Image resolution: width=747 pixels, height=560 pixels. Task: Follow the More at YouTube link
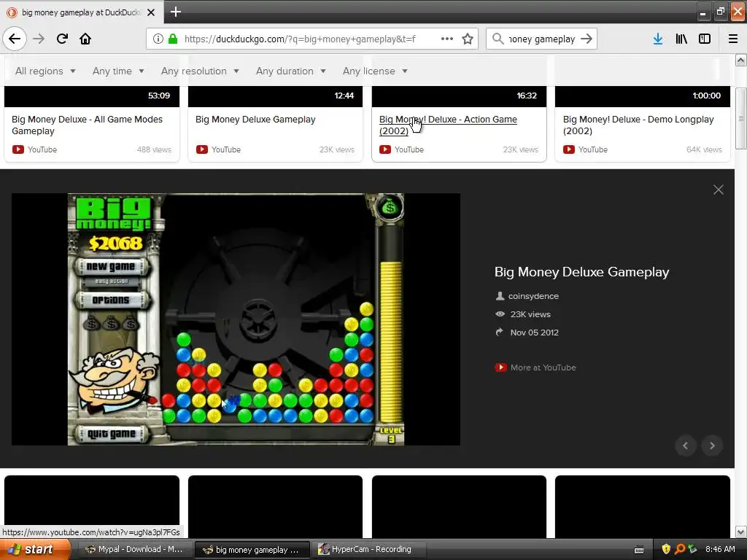(x=543, y=367)
